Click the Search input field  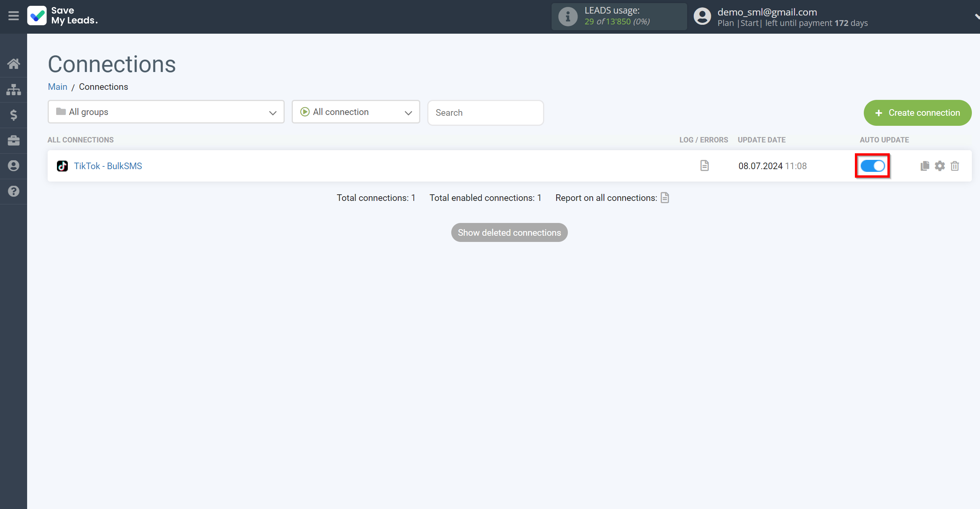[485, 112]
